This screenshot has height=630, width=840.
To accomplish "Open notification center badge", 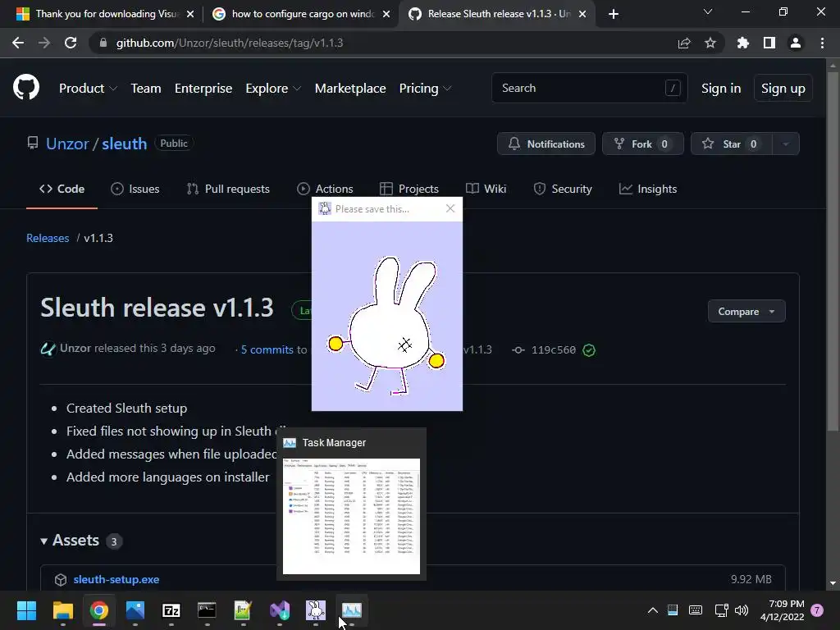I will tap(817, 610).
